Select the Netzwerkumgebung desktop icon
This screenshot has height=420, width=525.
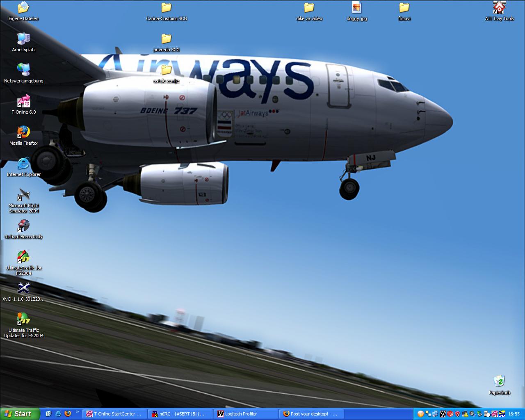[x=24, y=73]
